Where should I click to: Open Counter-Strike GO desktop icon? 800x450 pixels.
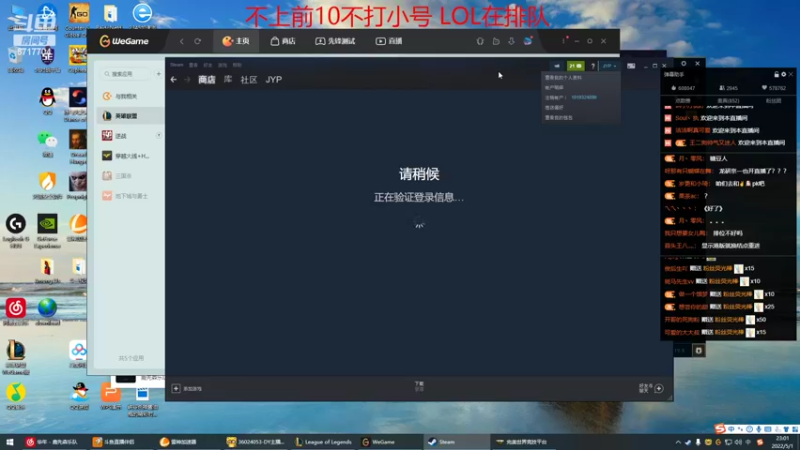[x=79, y=20]
